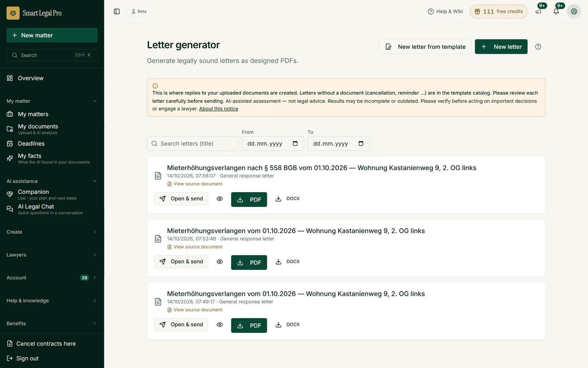Preview the 07:49:17 letter with eye icon
Viewport: 588px width, 368px height.
click(220, 325)
